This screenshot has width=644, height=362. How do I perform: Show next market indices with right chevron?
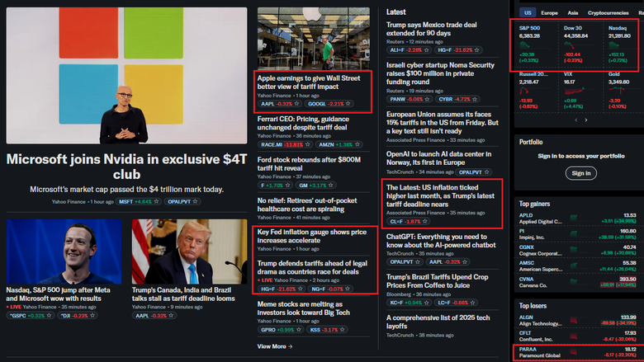pos(586,120)
